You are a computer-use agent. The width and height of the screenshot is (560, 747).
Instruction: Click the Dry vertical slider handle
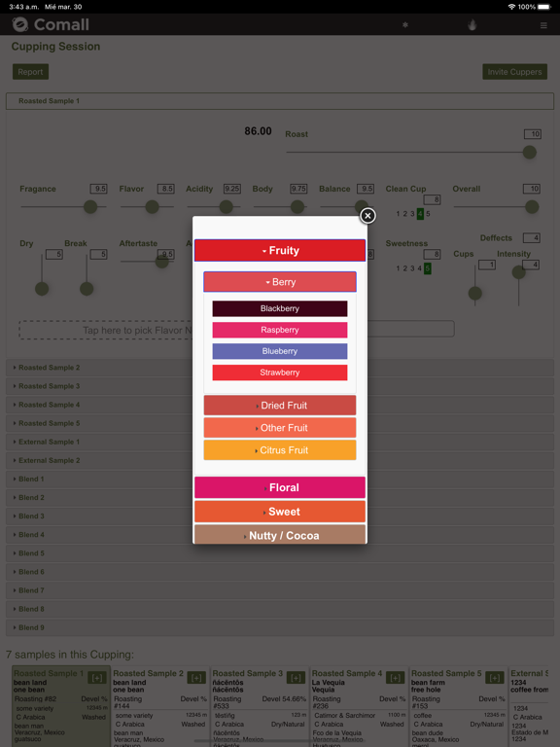[42, 289]
